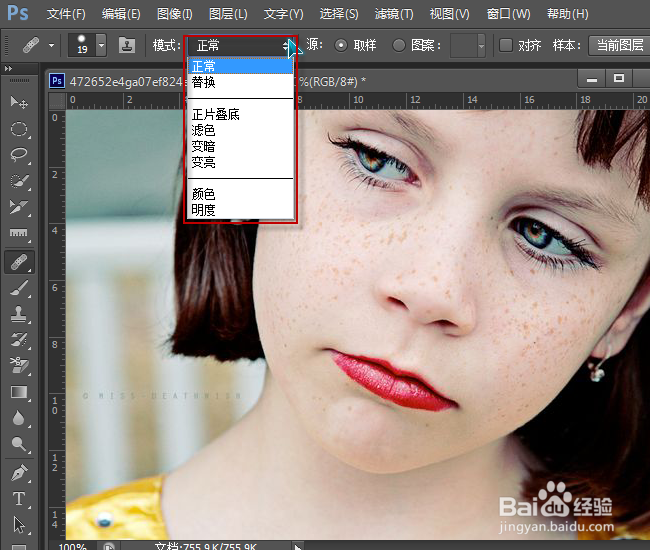Select the Lasso tool
The height and width of the screenshot is (550, 650).
pos(19,155)
